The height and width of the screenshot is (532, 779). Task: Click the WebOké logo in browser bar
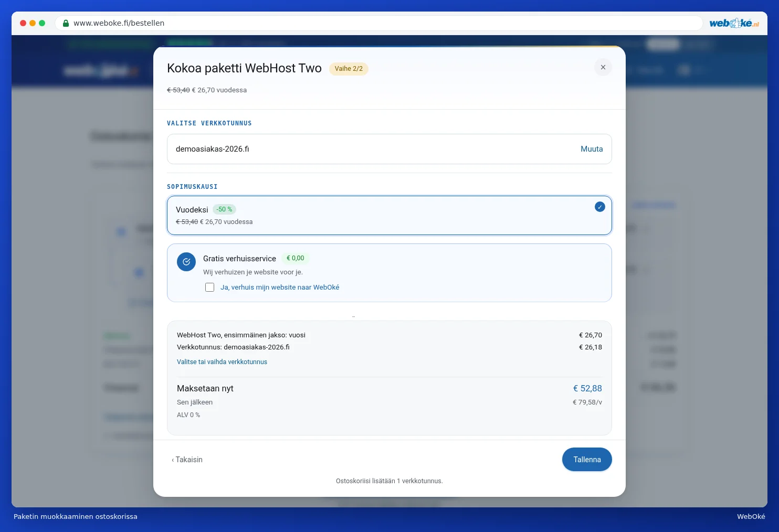734,23
